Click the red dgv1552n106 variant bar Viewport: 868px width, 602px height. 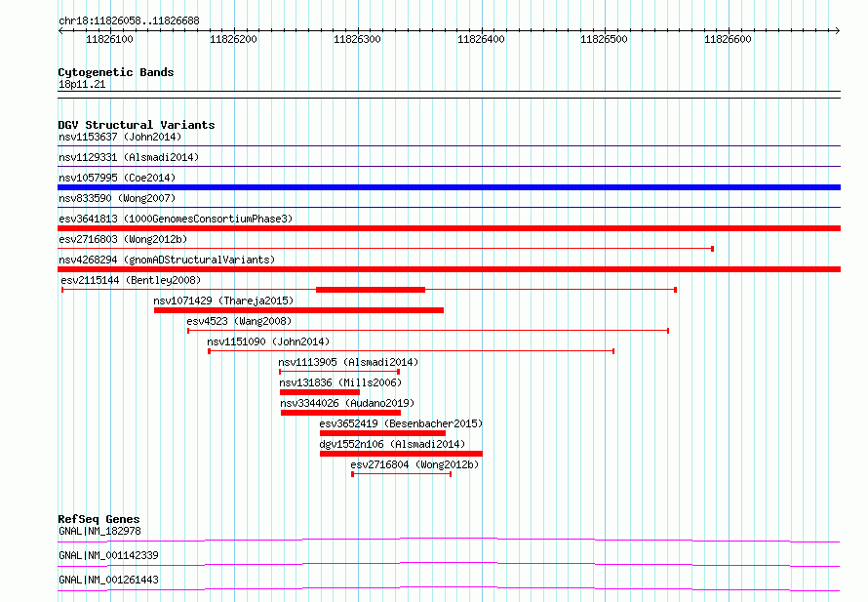click(x=402, y=454)
